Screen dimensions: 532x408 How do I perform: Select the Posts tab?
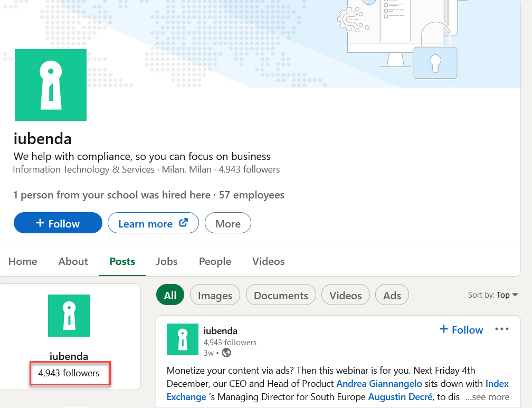[122, 261]
